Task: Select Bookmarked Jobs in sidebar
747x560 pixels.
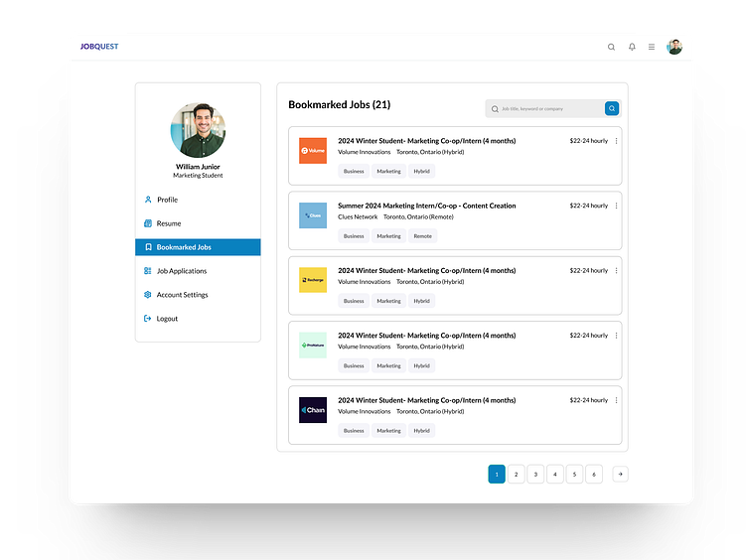Action: click(x=199, y=247)
